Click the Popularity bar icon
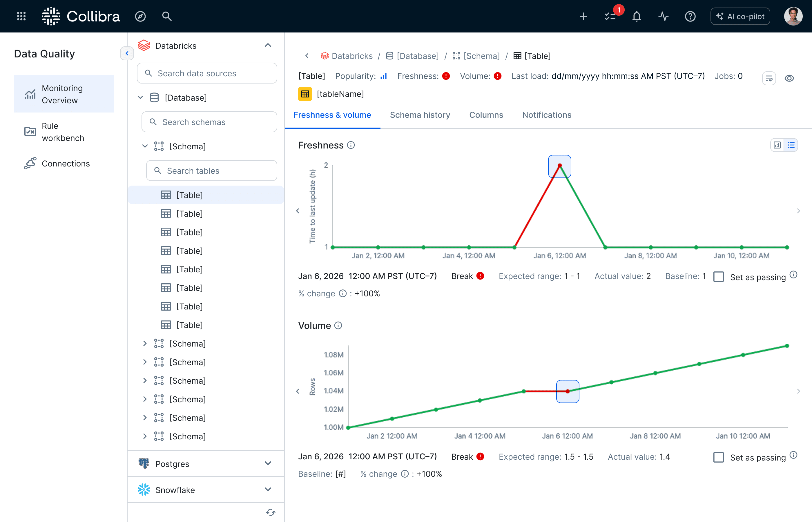 click(383, 76)
